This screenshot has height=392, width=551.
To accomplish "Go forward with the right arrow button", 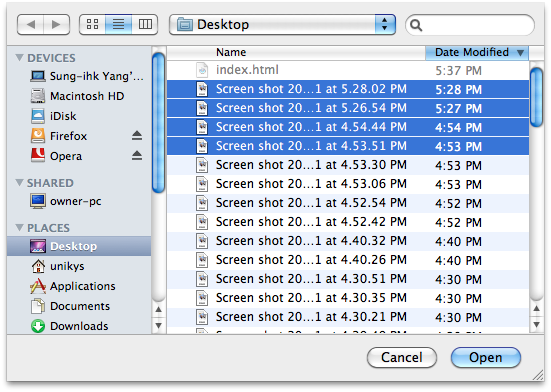I will pyautogui.click(x=56, y=25).
